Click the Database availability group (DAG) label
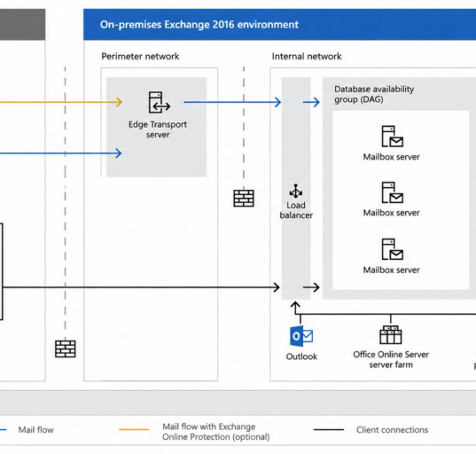Viewport: 476px width, 454px height. click(374, 94)
